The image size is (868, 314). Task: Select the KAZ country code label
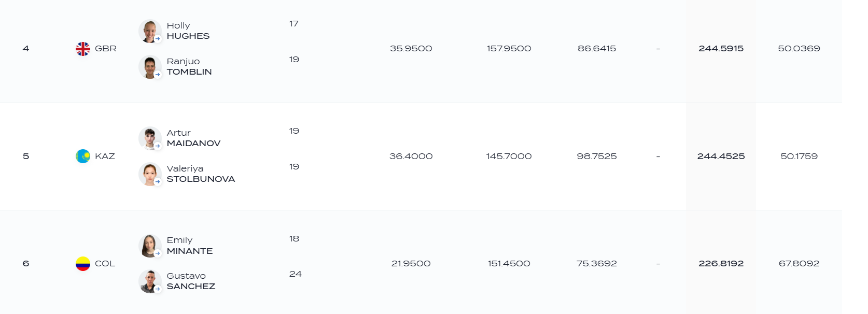(105, 156)
